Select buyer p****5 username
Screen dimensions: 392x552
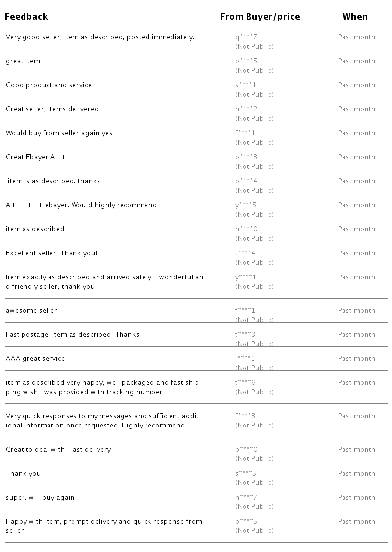(x=246, y=61)
